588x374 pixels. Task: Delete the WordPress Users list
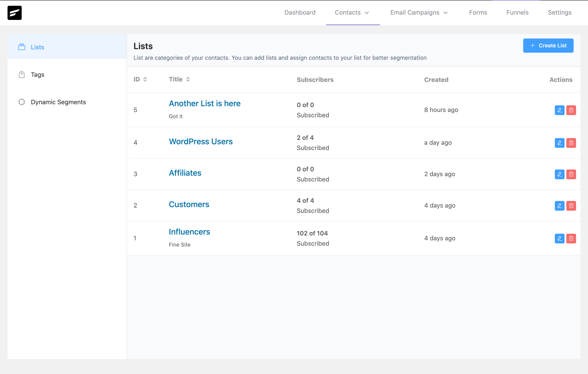tap(571, 143)
